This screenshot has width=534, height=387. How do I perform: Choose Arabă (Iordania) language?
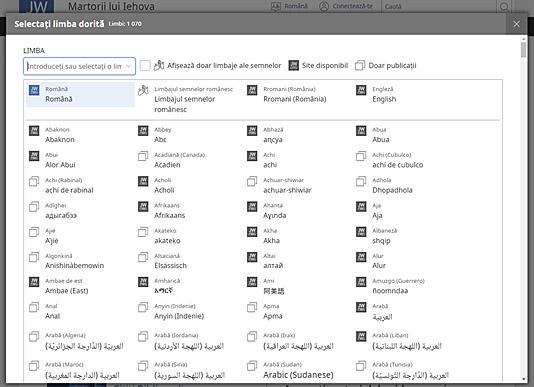coord(189,341)
